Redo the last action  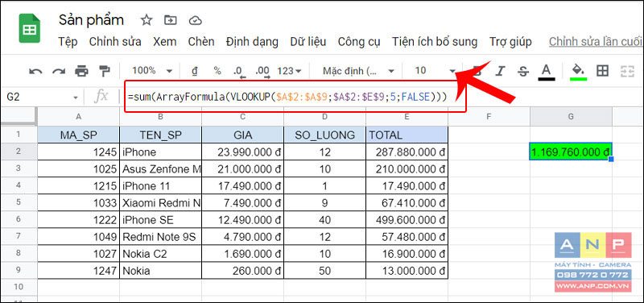click(59, 71)
